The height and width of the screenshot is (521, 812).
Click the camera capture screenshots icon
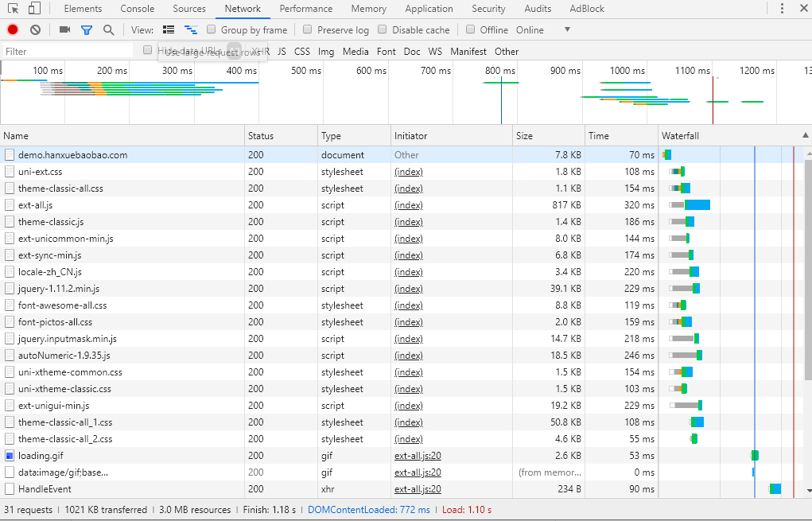(64, 30)
